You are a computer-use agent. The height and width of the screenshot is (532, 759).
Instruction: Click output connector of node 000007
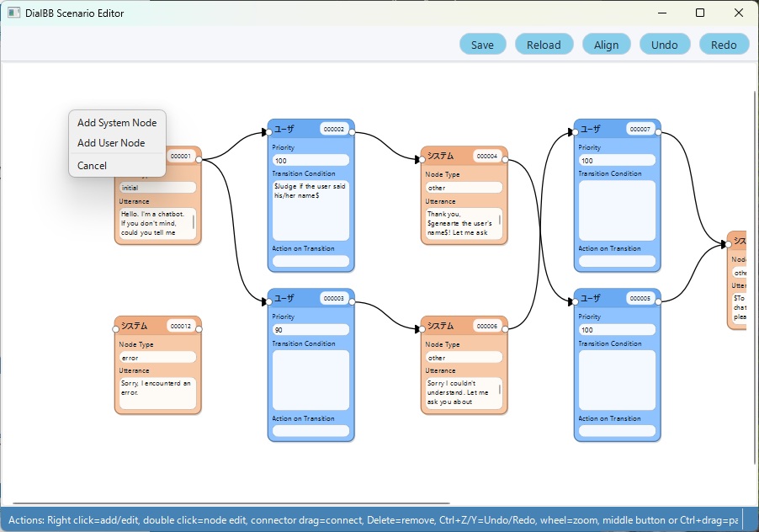pyautogui.click(x=658, y=132)
